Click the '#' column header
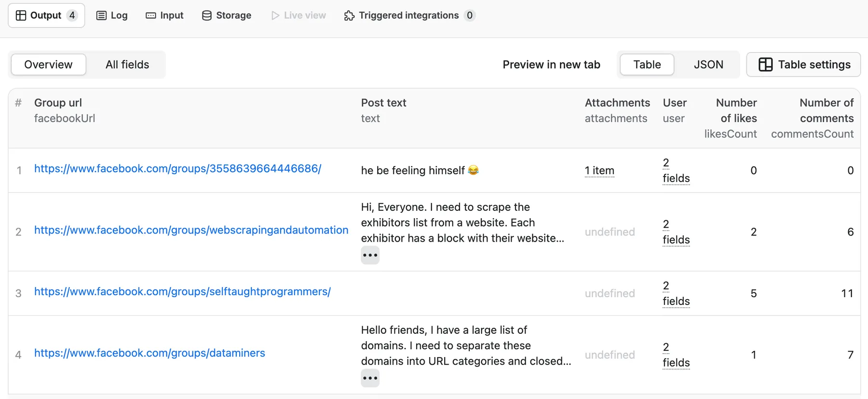This screenshot has height=399, width=868. [18, 103]
